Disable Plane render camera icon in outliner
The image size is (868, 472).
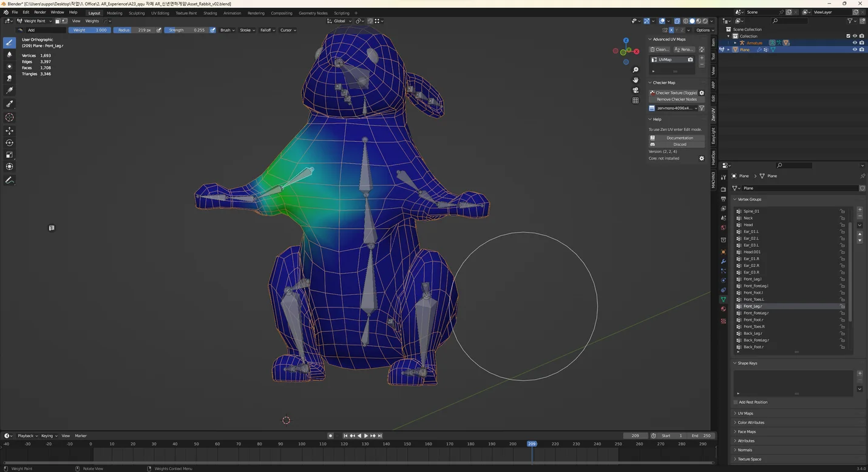[x=861, y=50]
